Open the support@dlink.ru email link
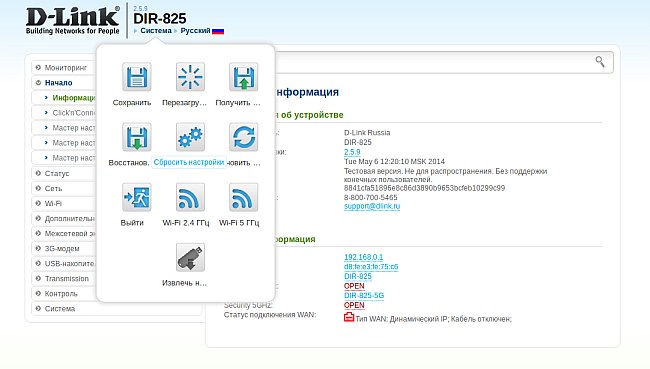The width and height of the screenshot is (650, 369). 372,206
